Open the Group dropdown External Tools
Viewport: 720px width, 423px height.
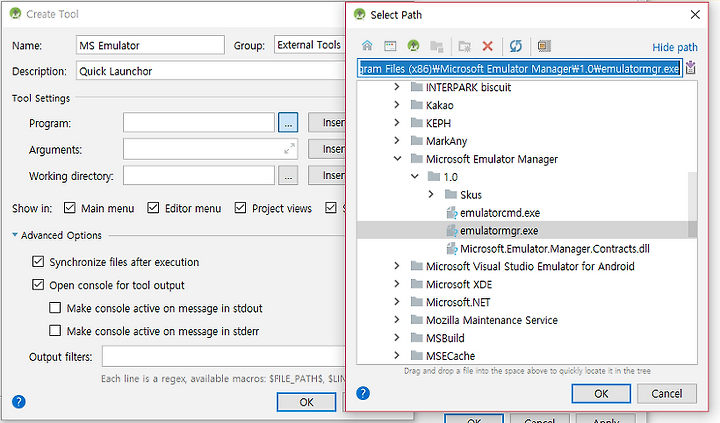pyautogui.click(x=309, y=45)
